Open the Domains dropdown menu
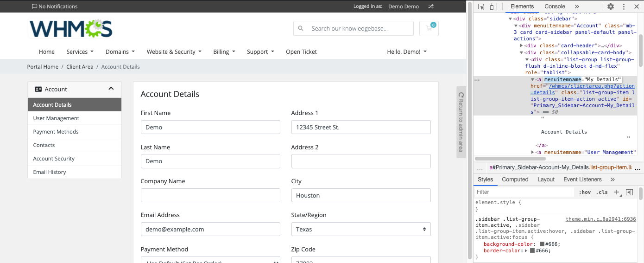The width and height of the screenshot is (644, 263). click(120, 51)
